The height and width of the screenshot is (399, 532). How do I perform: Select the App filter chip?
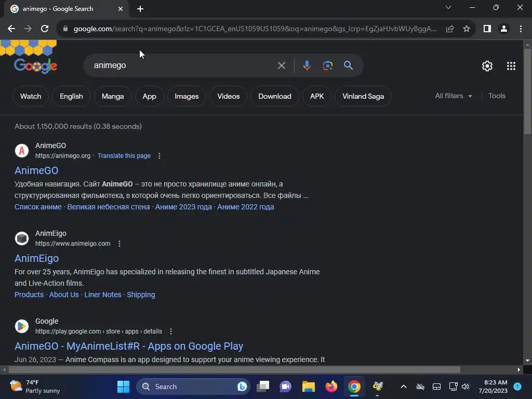coord(149,96)
